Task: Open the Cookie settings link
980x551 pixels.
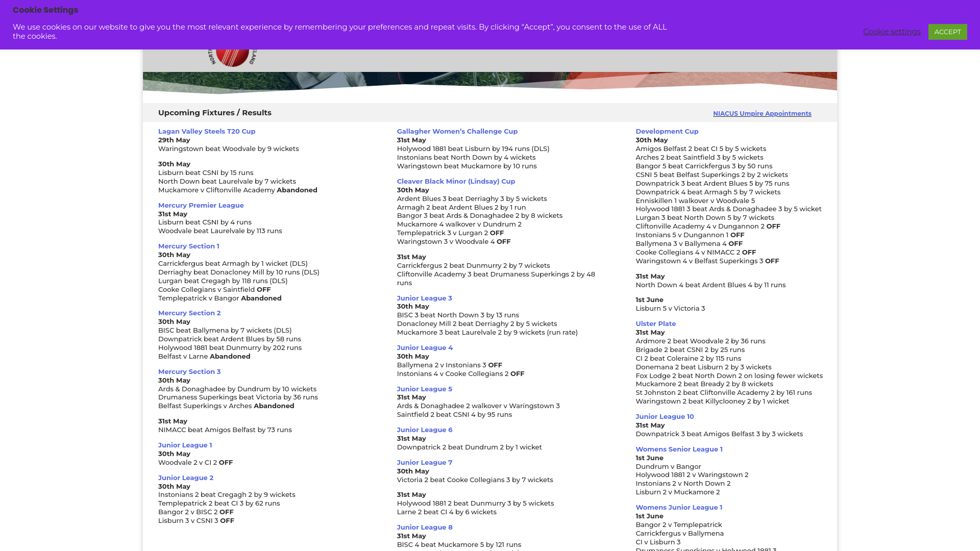Action: click(892, 32)
